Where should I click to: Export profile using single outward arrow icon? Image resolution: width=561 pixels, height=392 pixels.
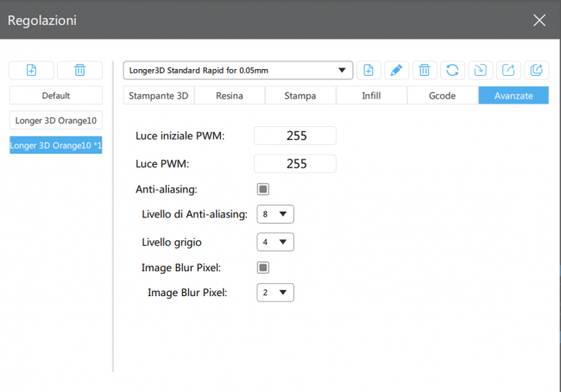click(x=507, y=70)
